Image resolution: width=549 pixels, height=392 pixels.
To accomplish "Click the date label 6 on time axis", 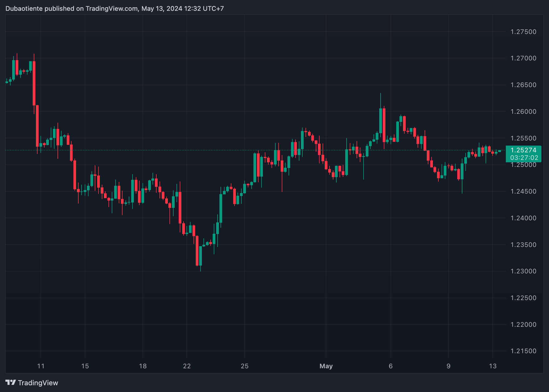I will (x=391, y=366).
